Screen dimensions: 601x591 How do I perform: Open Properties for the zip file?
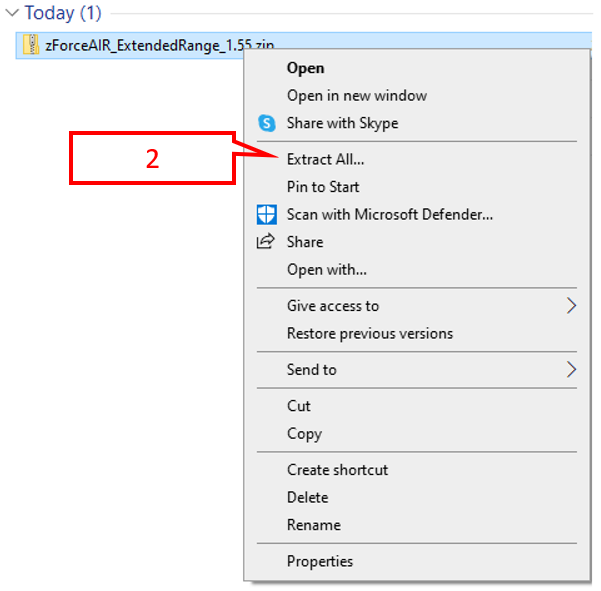319,561
